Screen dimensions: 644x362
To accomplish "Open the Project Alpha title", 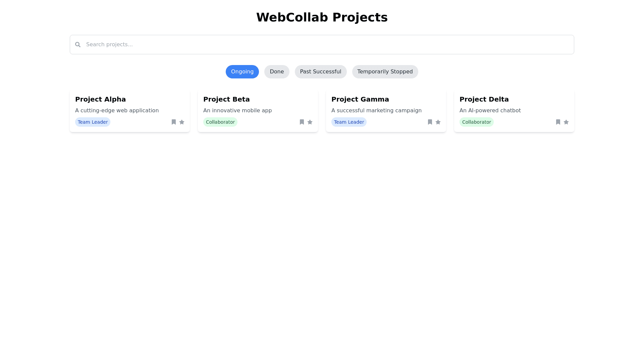I will click(x=100, y=99).
